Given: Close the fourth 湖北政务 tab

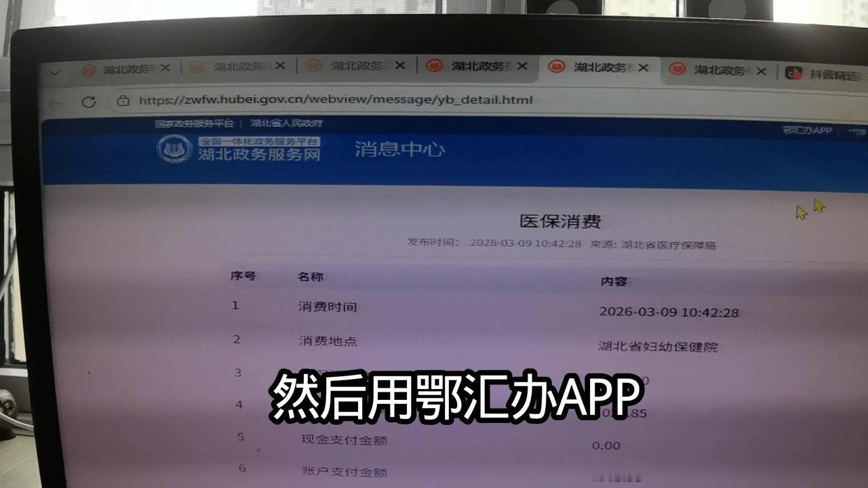Looking at the screenshot, I should click(x=521, y=66).
